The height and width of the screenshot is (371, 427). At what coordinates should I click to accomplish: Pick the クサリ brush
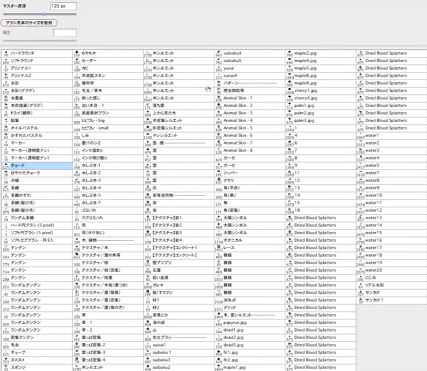click(x=250, y=180)
